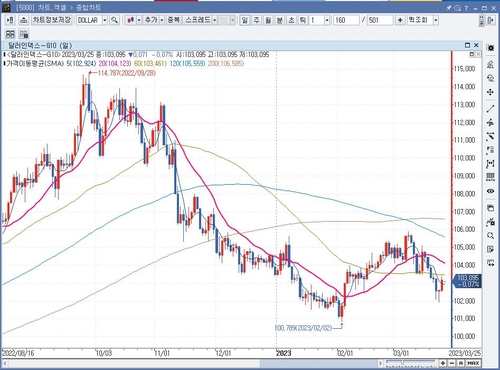The height and width of the screenshot is (370, 500).
Task: Click the 달러인덱스-G10 (일) chart tab title
Action: (40, 45)
